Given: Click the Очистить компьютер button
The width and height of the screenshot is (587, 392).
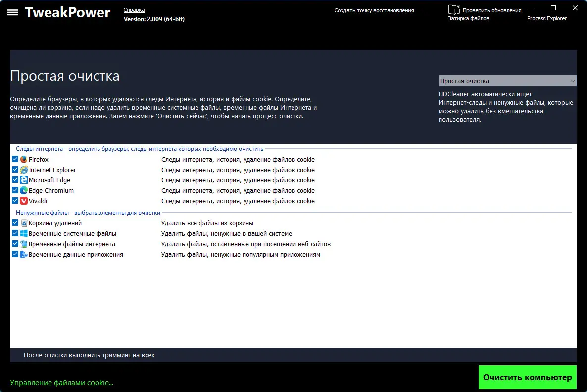Looking at the screenshot, I should pyautogui.click(x=528, y=377).
